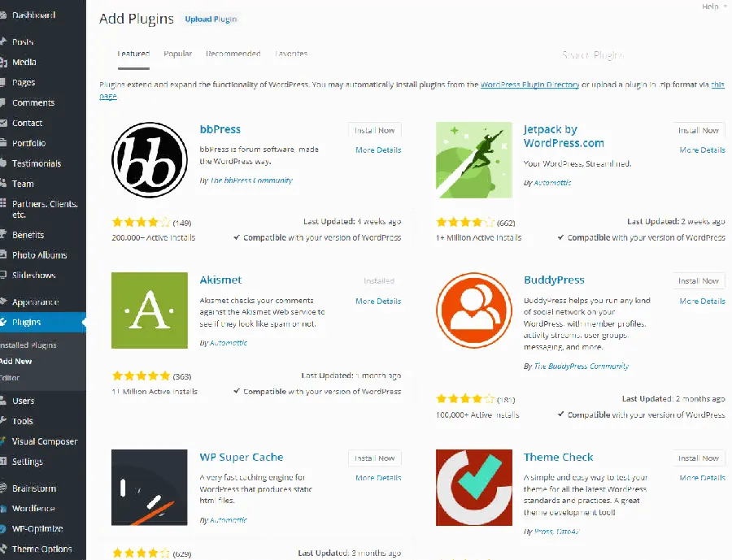Click the Theme Check logo image

[x=474, y=487]
